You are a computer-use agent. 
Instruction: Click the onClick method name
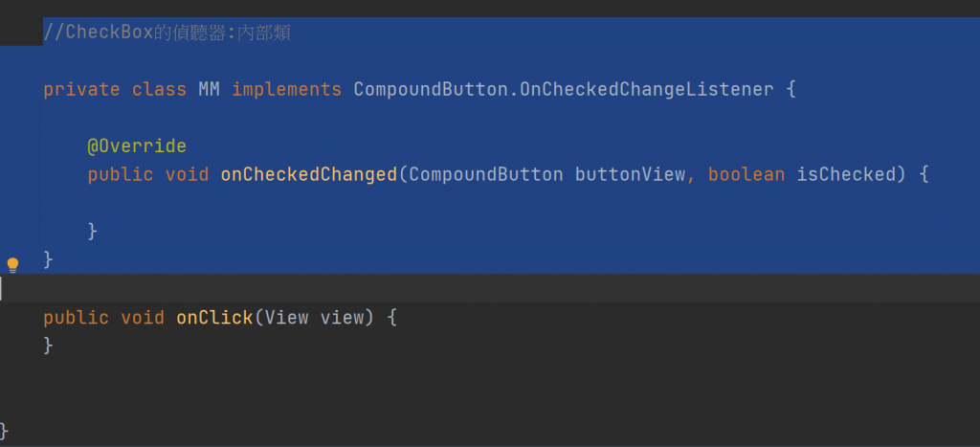pos(214,317)
